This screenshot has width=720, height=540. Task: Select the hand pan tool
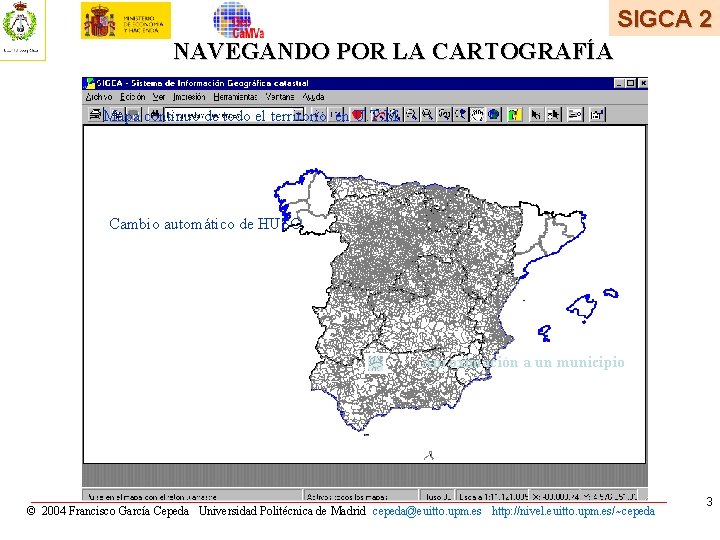tap(478, 114)
